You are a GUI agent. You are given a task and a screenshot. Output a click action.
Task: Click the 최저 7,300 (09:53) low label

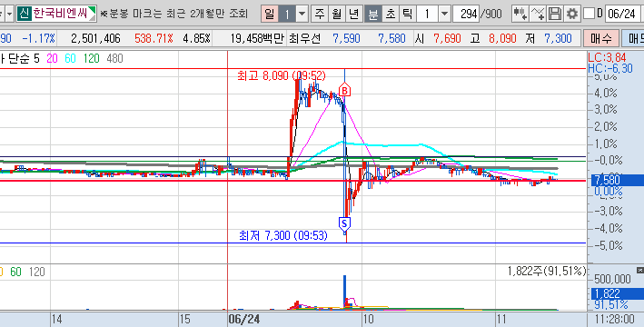tap(283, 235)
